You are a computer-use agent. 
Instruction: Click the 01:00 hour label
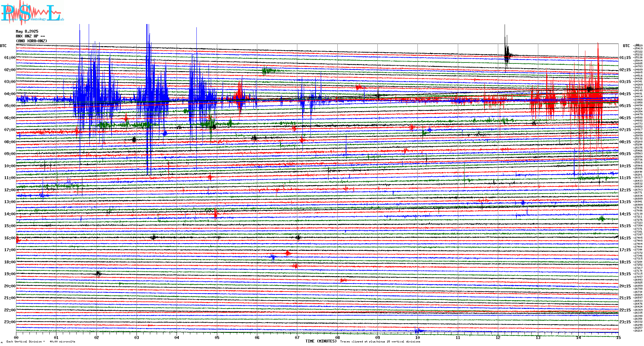click(x=10, y=58)
